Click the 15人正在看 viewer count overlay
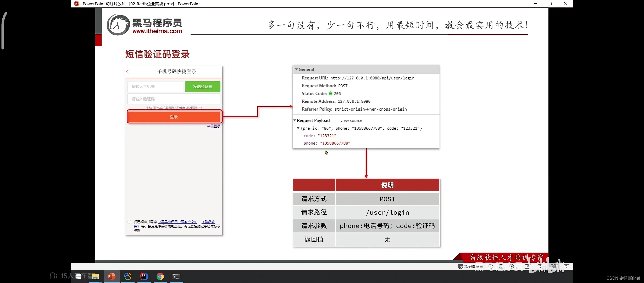644x283 pixels. pos(71,276)
